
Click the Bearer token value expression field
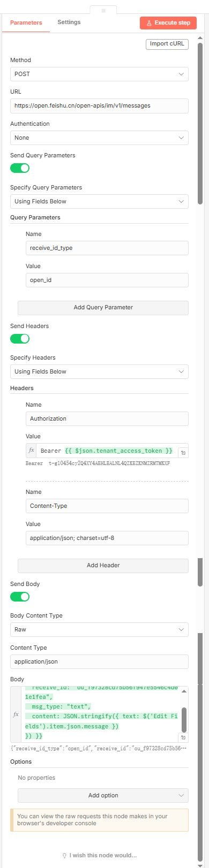tap(107, 451)
